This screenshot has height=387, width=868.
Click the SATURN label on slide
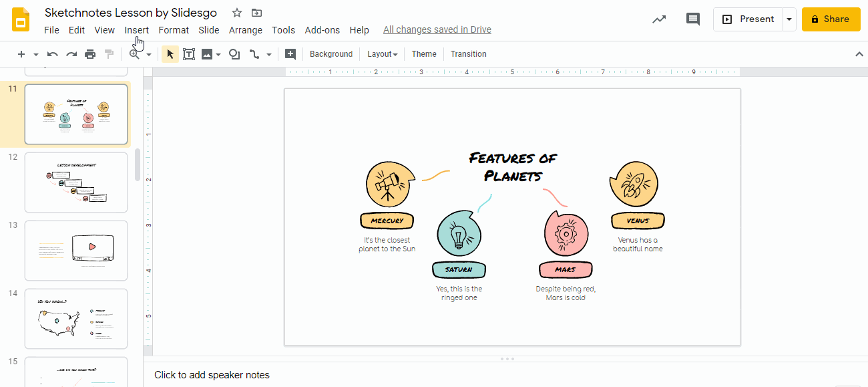click(459, 270)
